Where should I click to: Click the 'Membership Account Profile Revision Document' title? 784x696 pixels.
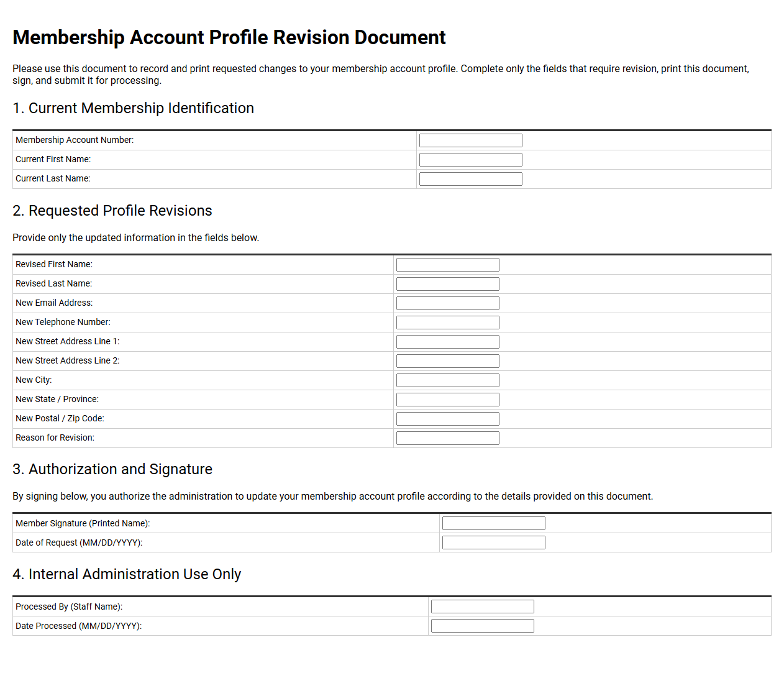[229, 37]
